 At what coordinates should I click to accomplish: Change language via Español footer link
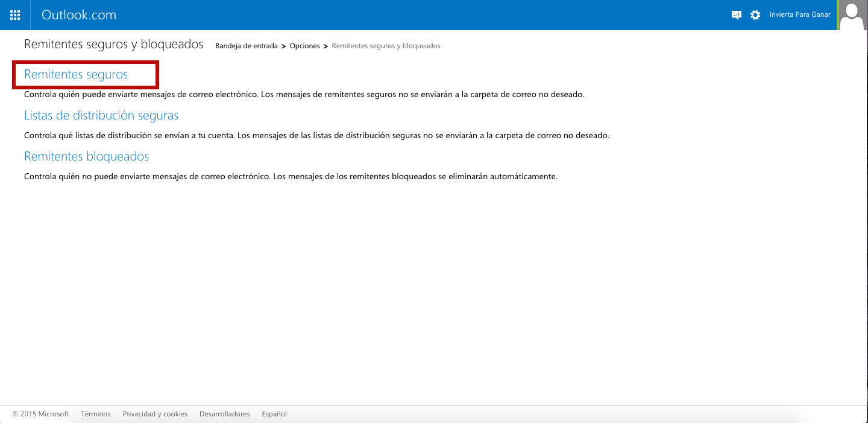pyautogui.click(x=274, y=414)
